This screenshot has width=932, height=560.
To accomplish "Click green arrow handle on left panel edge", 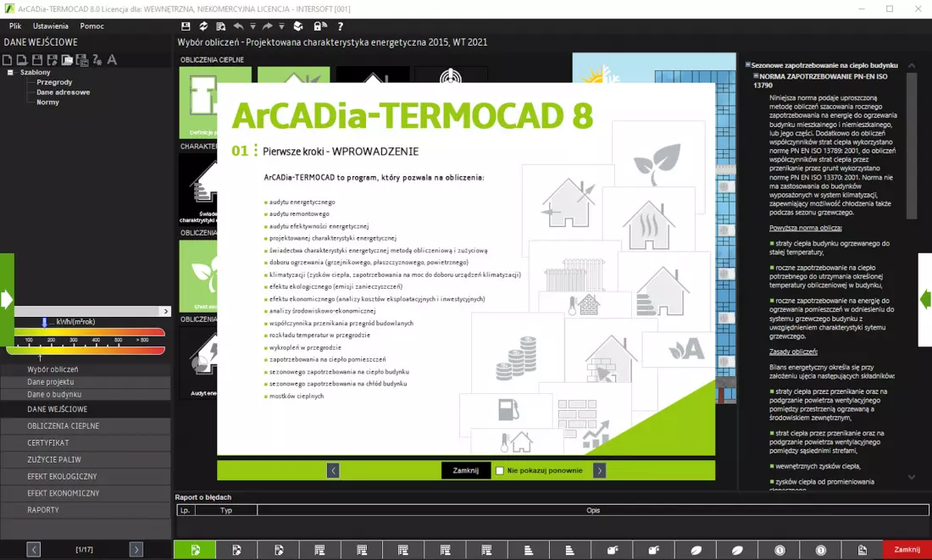I will [7, 299].
